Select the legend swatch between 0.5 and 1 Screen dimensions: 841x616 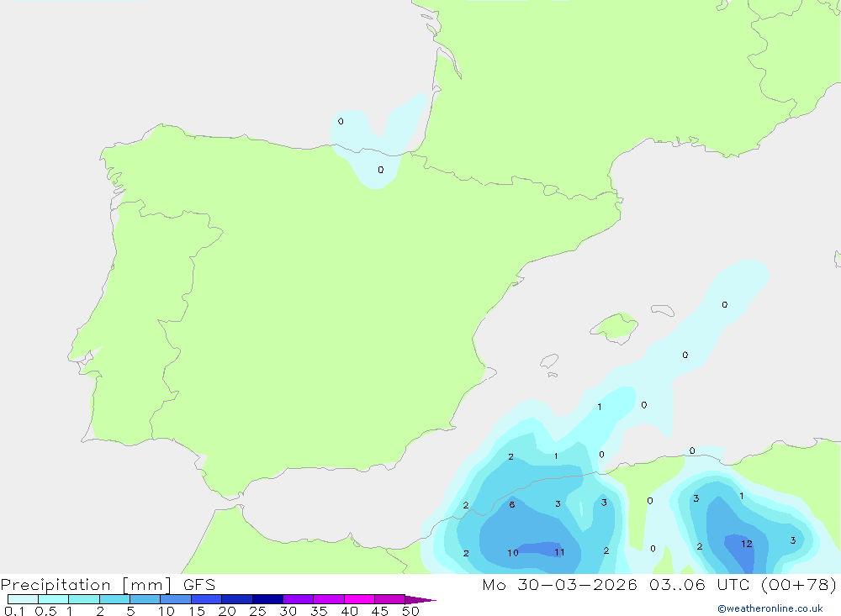coord(53,599)
